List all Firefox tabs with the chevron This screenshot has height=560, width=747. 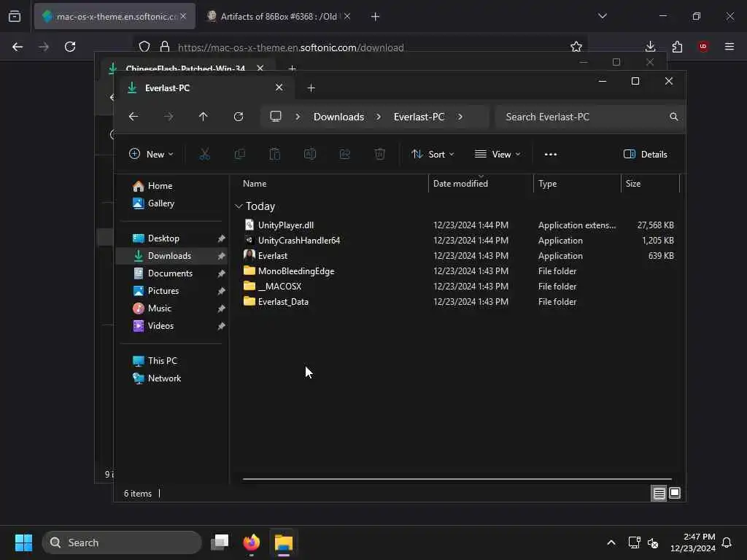(x=602, y=16)
